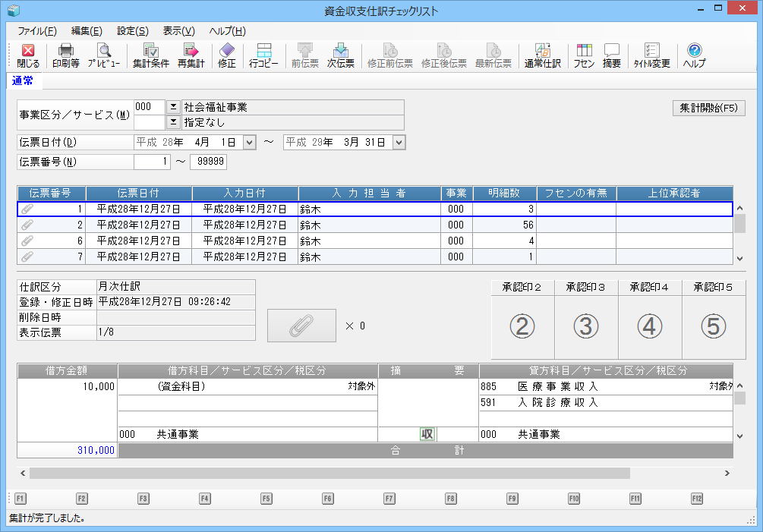The height and width of the screenshot is (532, 763).
Task: Open 通常仕訳 normal journal icon
Action: point(542,55)
